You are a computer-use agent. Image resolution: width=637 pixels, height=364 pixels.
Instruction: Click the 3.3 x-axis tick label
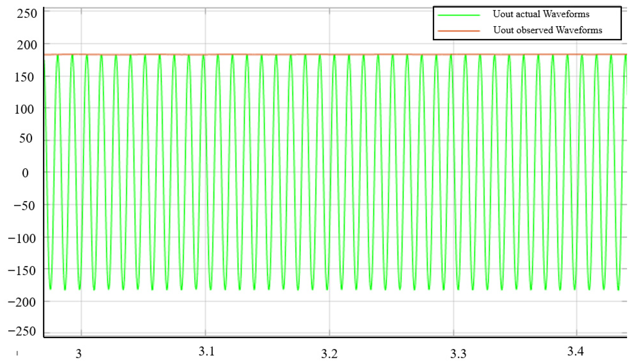458,354
